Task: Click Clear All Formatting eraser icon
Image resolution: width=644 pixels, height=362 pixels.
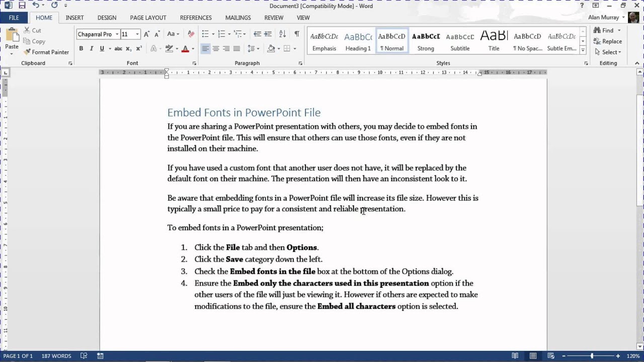Action: point(191,34)
